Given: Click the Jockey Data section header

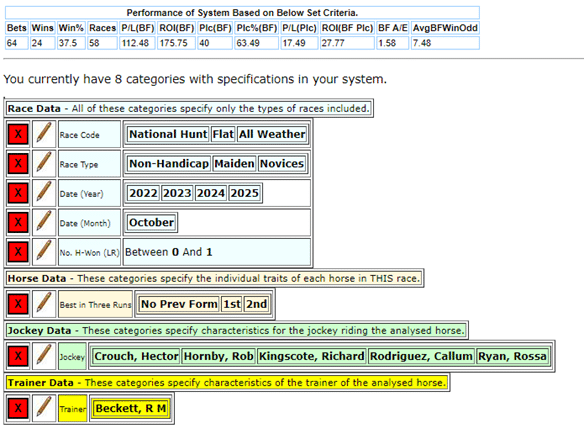Looking at the screenshot, I should [236, 330].
